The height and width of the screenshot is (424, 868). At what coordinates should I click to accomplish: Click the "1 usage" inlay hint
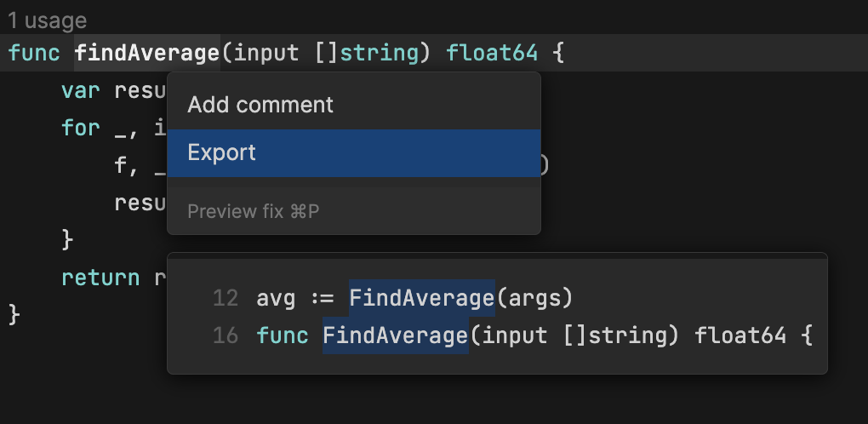tap(48, 20)
